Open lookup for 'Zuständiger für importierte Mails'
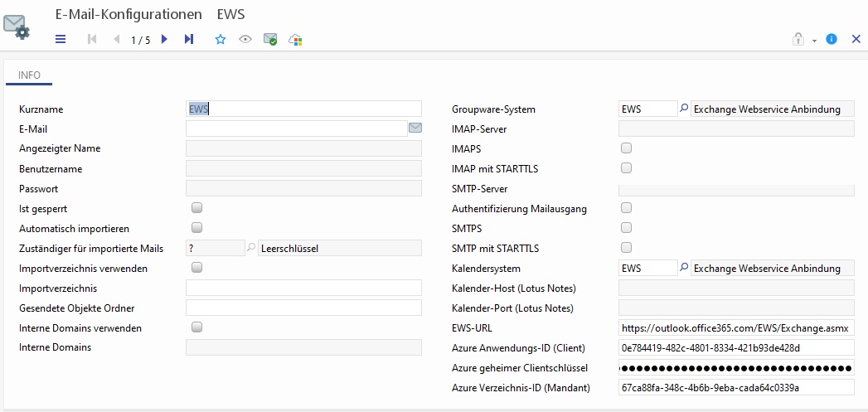This screenshot has width=868, height=412. [x=251, y=248]
